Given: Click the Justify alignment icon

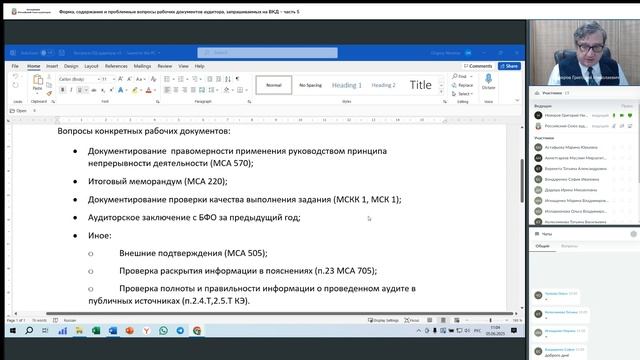Looking at the screenshot, I should click(x=193, y=90).
